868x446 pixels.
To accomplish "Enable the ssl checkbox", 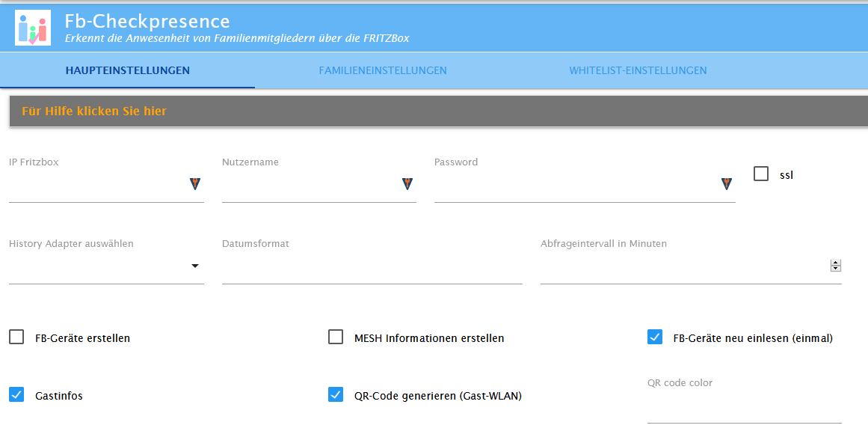I will click(761, 174).
